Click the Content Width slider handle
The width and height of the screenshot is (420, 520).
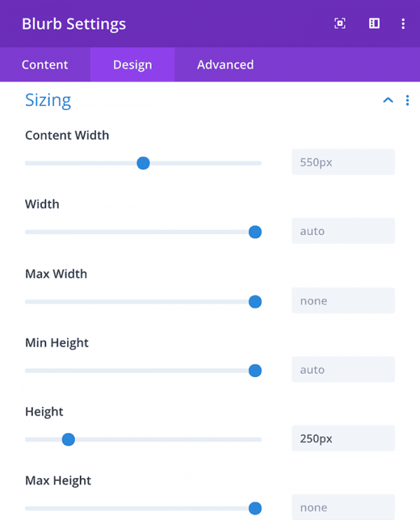(143, 163)
